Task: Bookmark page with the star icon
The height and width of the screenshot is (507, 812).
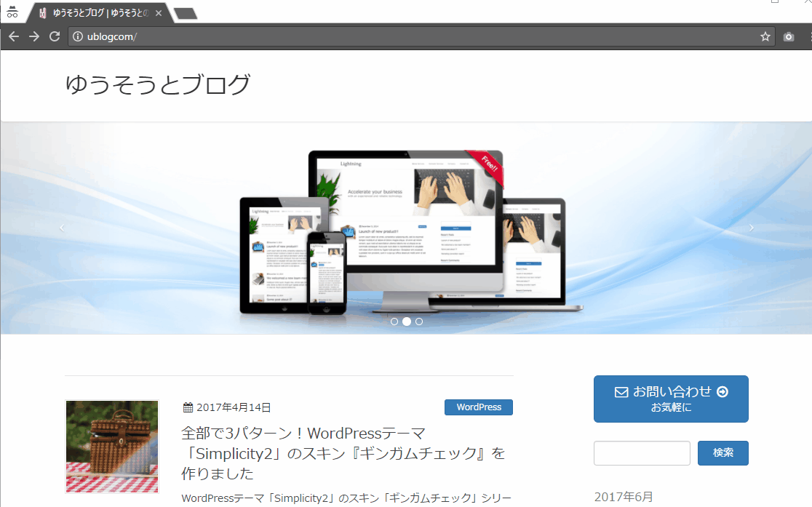Action: coord(765,36)
